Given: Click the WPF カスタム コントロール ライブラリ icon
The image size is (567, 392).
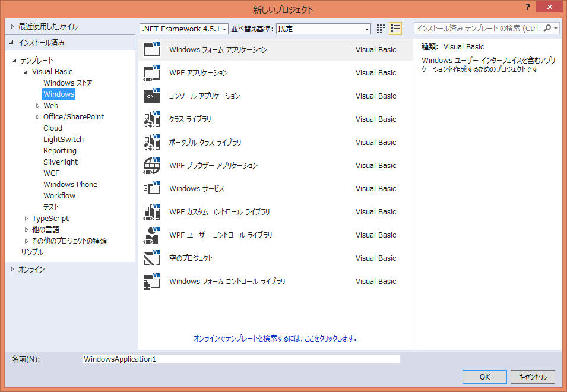Looking at the screenshot, I should 152,211.
